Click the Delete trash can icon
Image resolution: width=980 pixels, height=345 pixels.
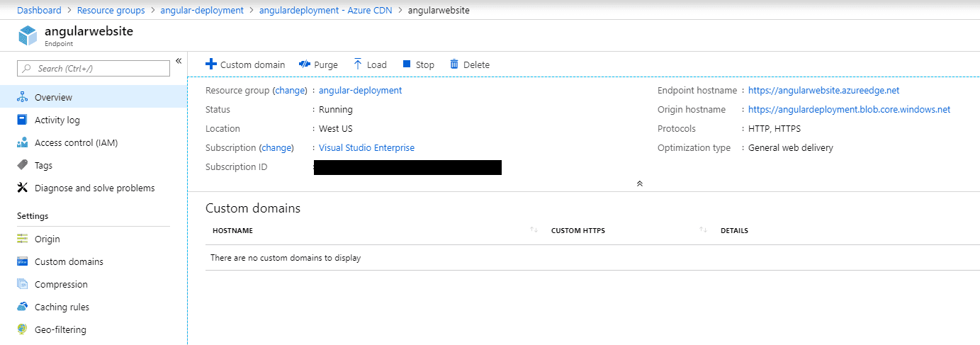coord(454,64)
